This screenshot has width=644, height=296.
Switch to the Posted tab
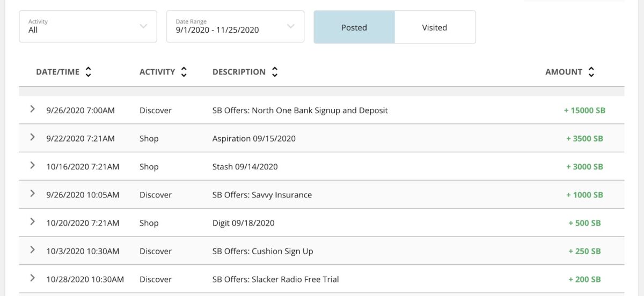point(354,27)
